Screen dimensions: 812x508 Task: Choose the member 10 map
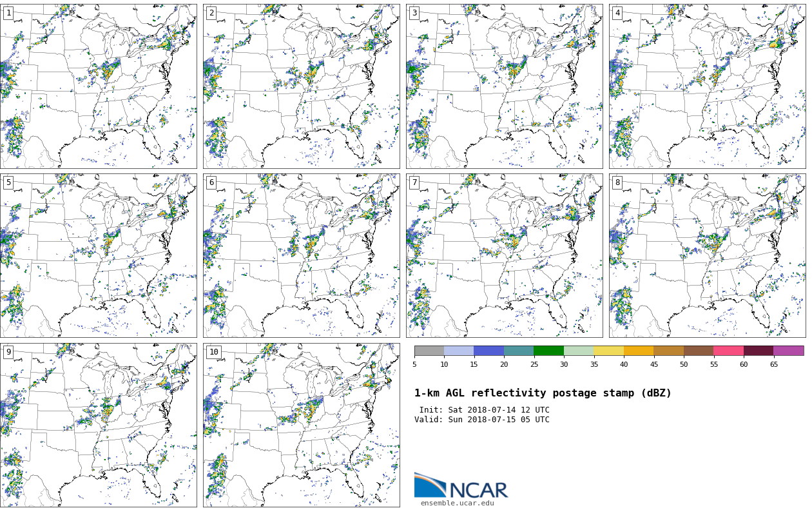coord(302,425)
